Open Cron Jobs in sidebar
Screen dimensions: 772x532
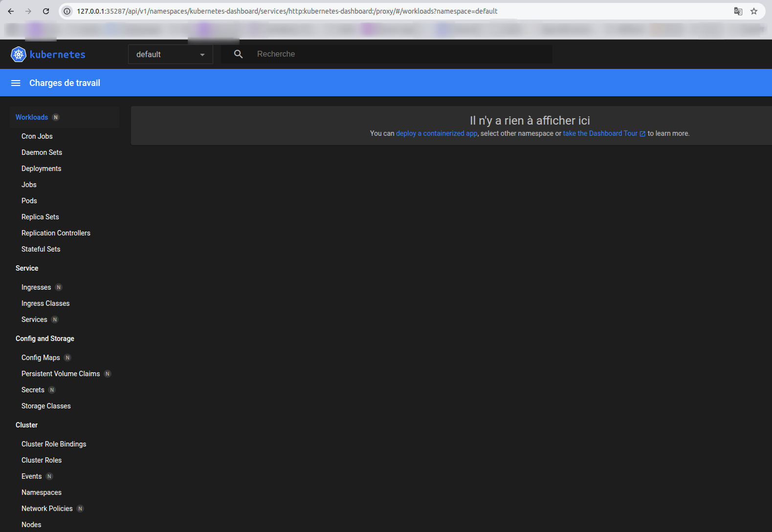click(x=37, y=136)
